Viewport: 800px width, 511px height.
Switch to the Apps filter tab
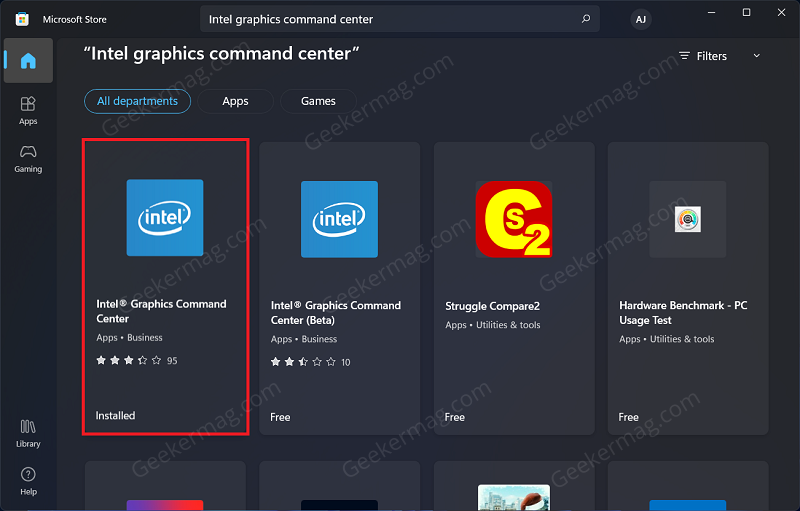point(235,101)
